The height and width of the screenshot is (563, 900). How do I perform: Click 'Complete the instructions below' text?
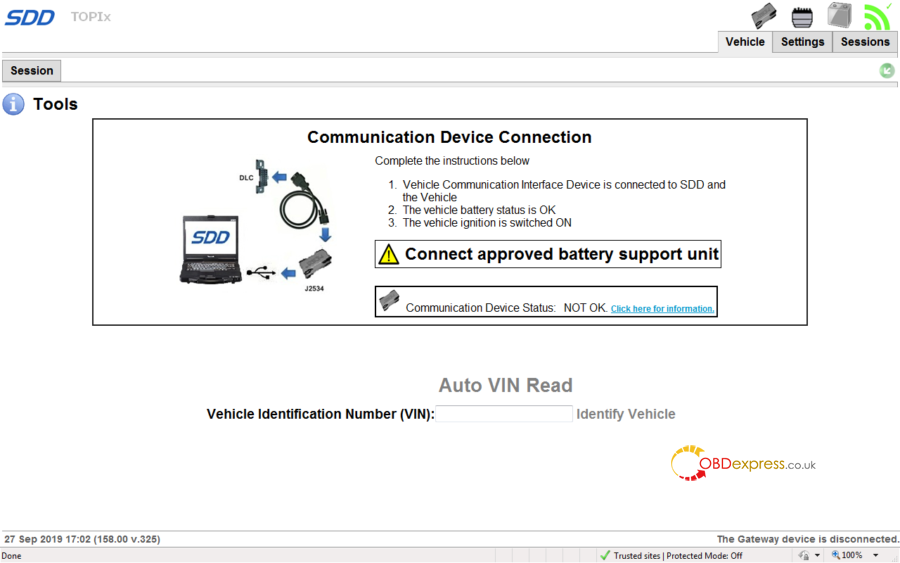452,161
